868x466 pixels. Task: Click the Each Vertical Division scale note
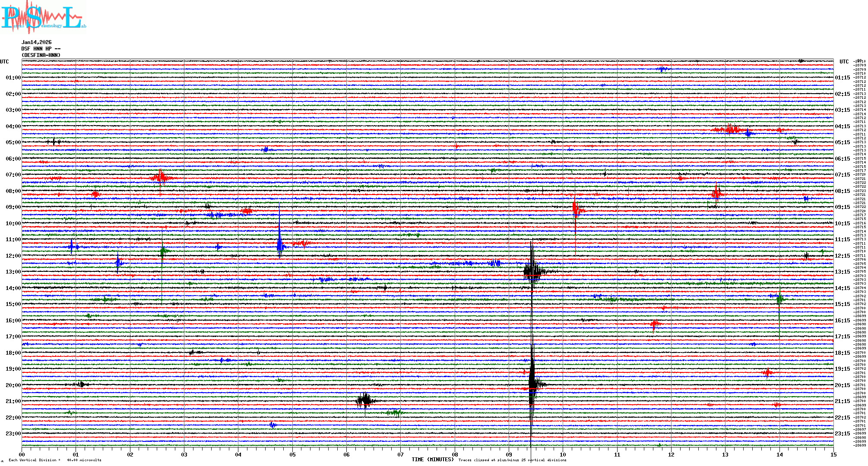(55, 460)
